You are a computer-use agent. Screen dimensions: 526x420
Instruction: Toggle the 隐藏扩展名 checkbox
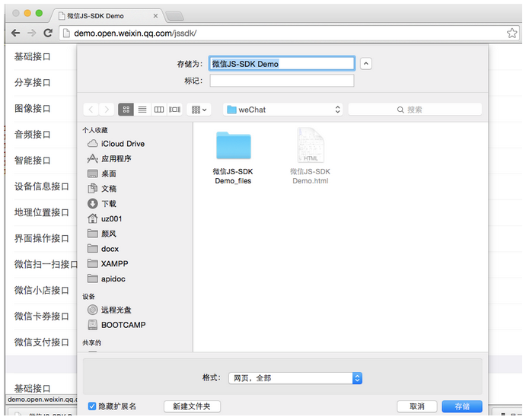tap(92, 406)
